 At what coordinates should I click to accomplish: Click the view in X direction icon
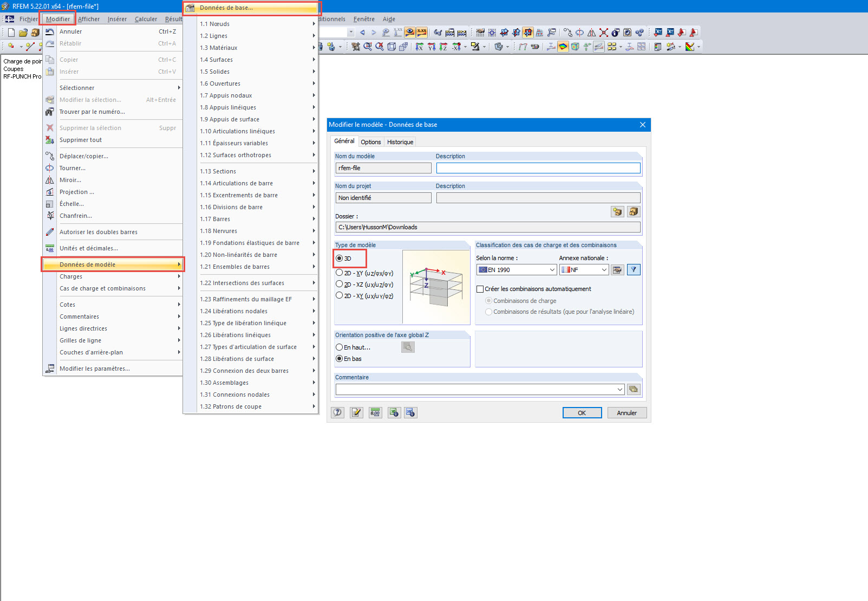tap(420, 47)
